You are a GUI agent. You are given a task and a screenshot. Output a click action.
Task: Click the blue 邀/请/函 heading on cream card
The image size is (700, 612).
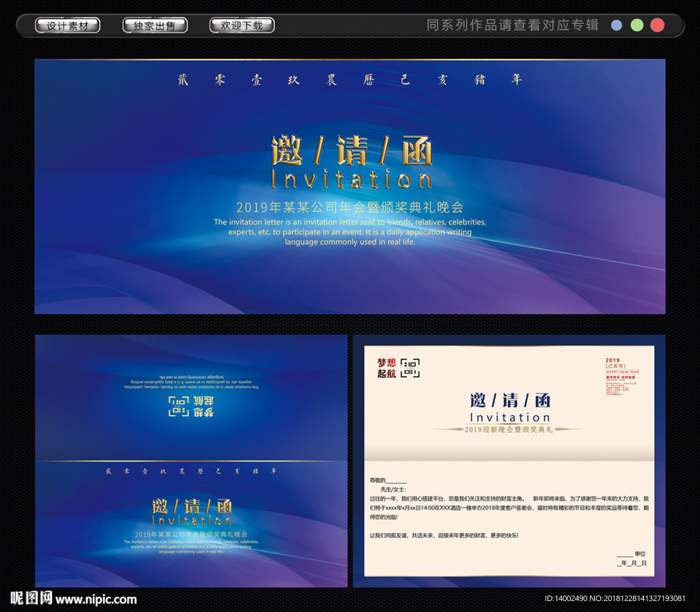click(509, 400)
